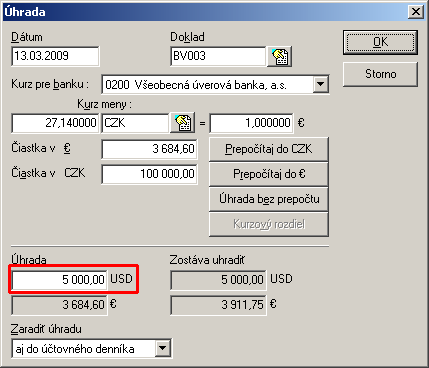Focus the Doklad field containing BV003
Screen dimensions: 429x368
[x=218, y=56]
